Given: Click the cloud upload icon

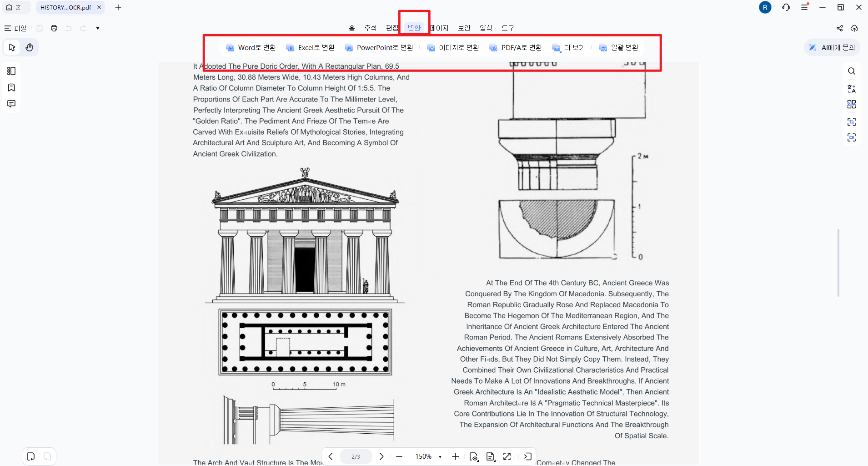Looking at the screenshot, I should [854, 28].
